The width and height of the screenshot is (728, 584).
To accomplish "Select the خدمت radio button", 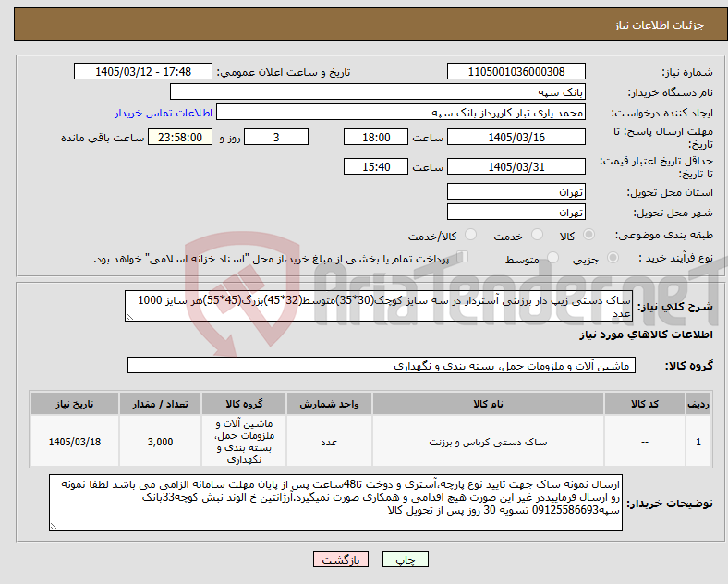I will tap(537, 235).
